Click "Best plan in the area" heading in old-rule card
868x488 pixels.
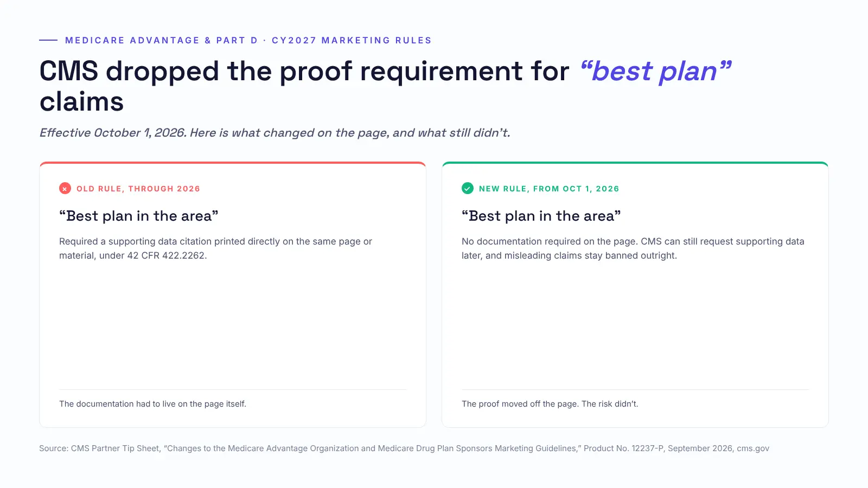139,216
